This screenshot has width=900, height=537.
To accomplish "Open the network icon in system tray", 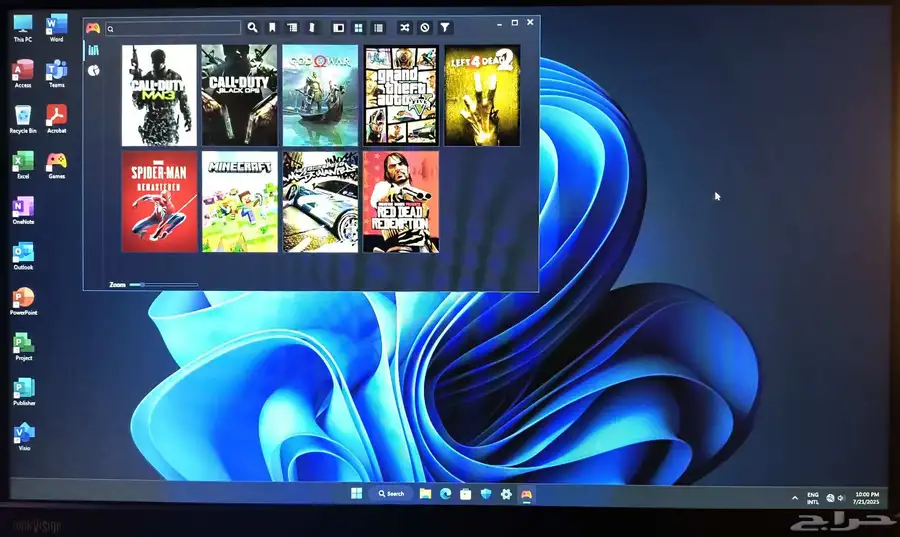I will tap(830, 498).
